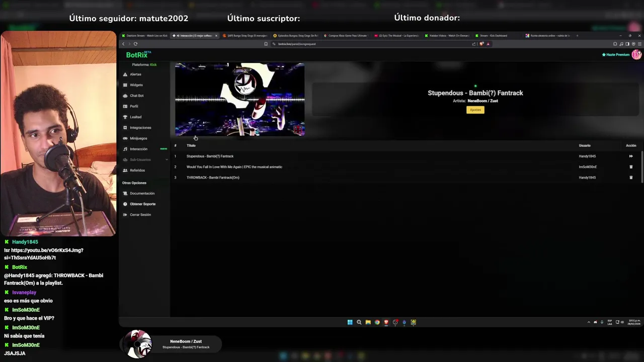Show hidden system tray icons
Viewport: 644px width, 362px height.
point(589,322)
